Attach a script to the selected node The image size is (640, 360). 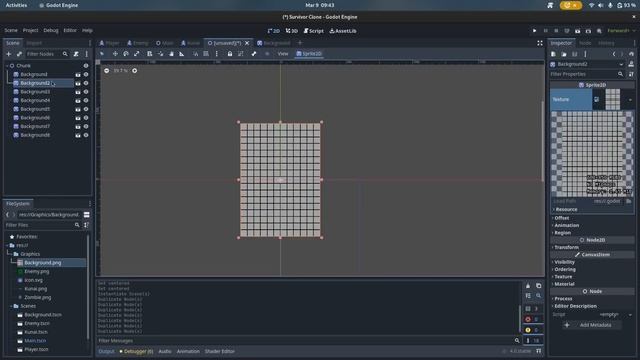pyautogui.click(x=76, y=54)
